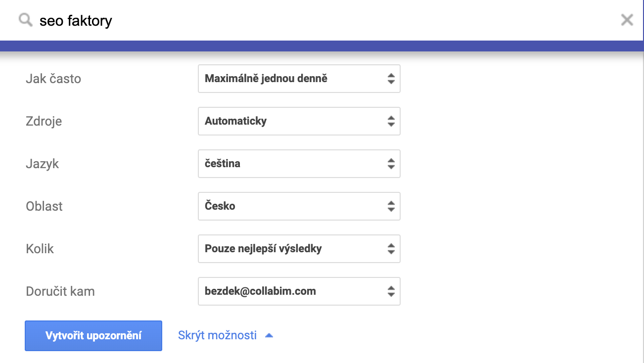Screen dimensions: 644x363
Task: Open the Jazyk language dropdown
Action: click(x=299, y=164)
